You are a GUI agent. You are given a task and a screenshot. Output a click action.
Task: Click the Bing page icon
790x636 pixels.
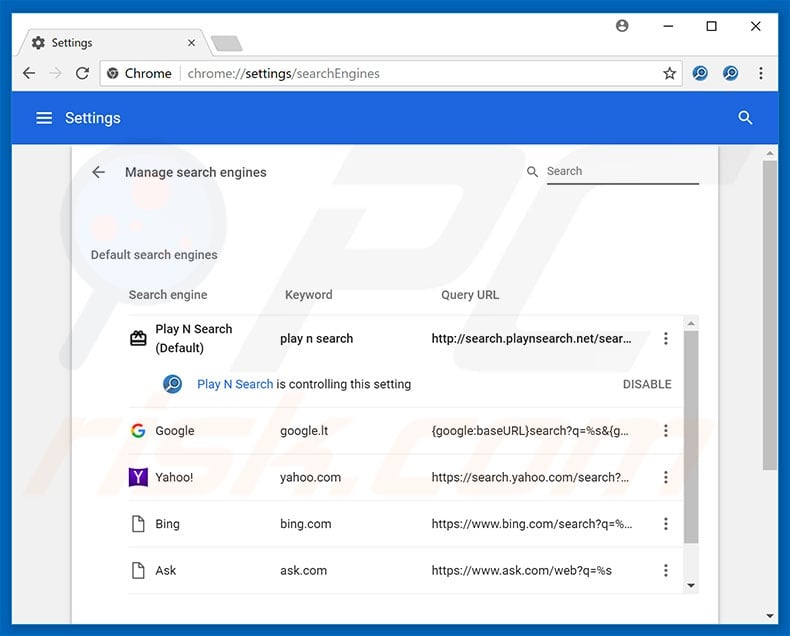point(138,524)
